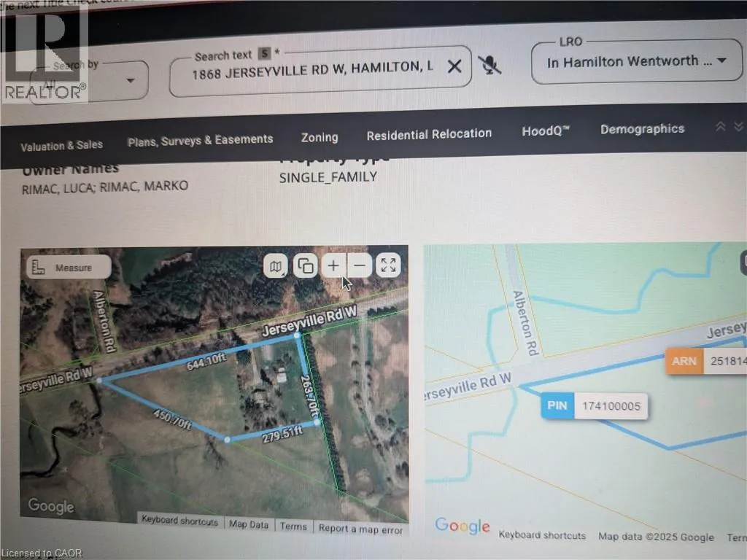The width and height of the screenshot is (747, 560).
Task: Open Residential Relocation tab
Action: point(429,135)
